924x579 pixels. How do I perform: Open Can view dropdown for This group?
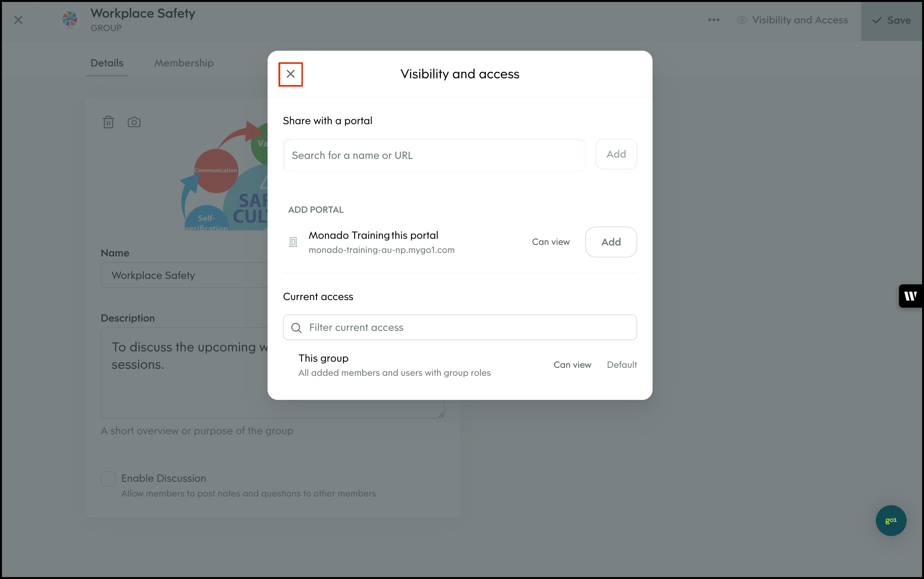[x=572, y=365]
